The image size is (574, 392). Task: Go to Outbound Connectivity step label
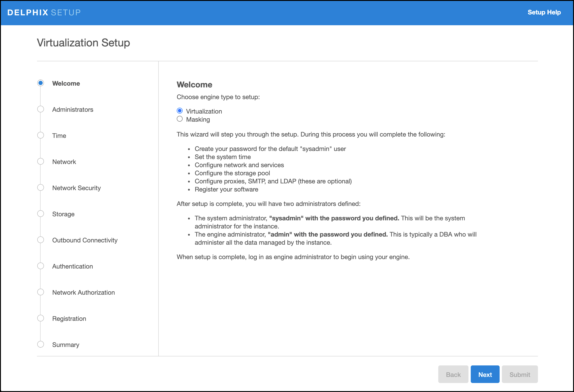click(x=85, y=240)
